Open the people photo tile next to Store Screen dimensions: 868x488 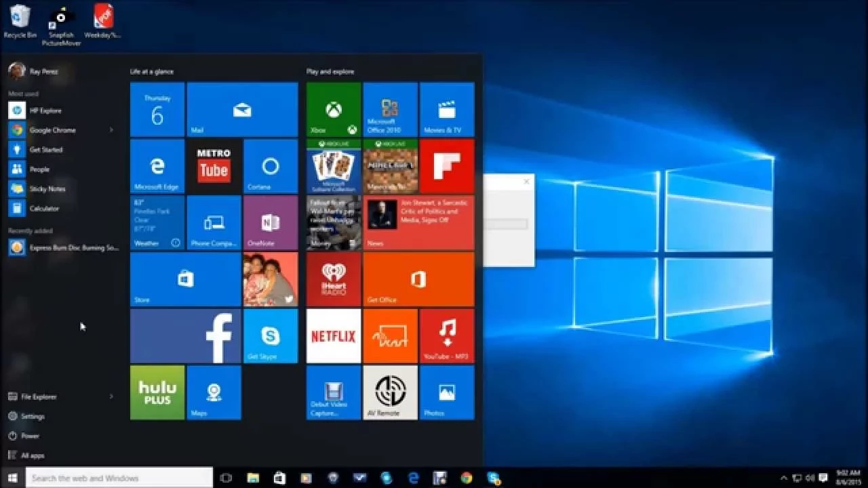click(x=271, y=279)
